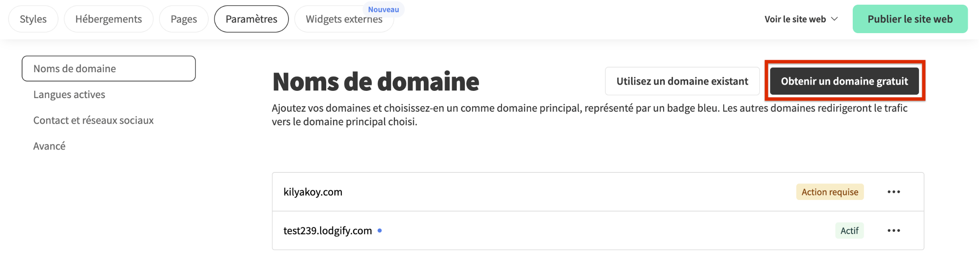Open the Avancé settings section
This screenshot has height=265, width=980.
pos(49,146)
